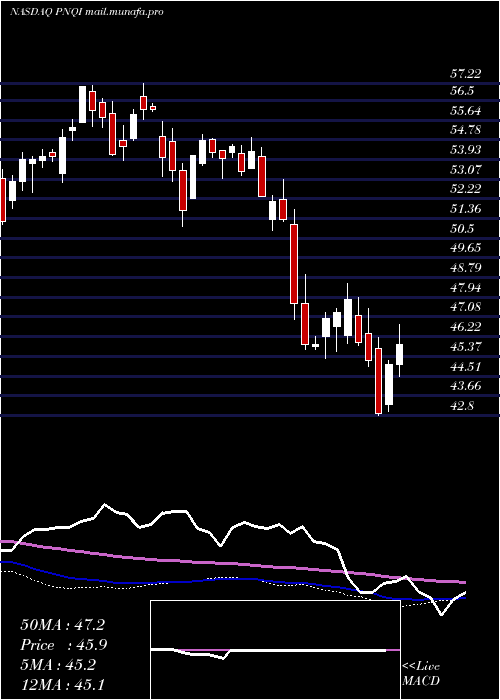500x700 pixels.
Task: Select the 50.5 price axis label
Action: pos(462,228)
